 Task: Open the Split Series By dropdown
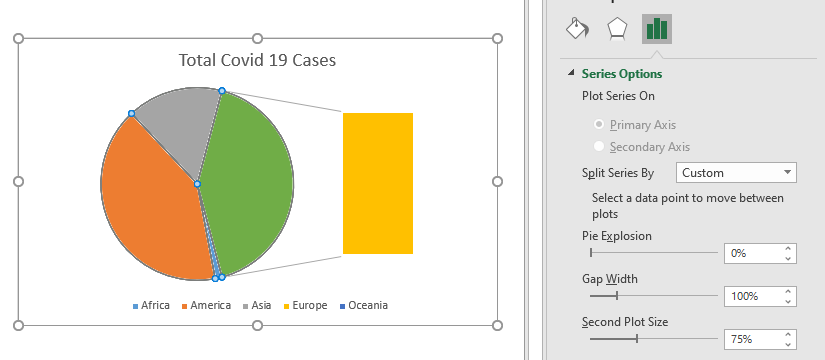coord(736,173)
